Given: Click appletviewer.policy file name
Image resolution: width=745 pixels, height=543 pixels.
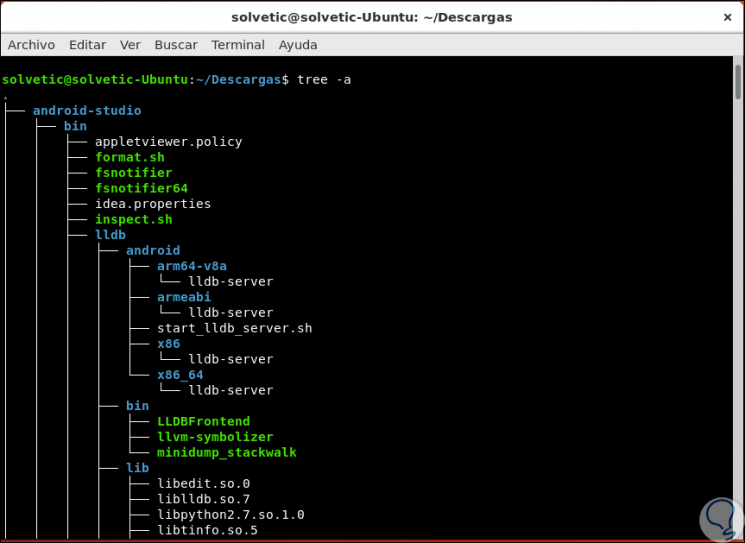Looking at the screenshot, I should 169,142.
